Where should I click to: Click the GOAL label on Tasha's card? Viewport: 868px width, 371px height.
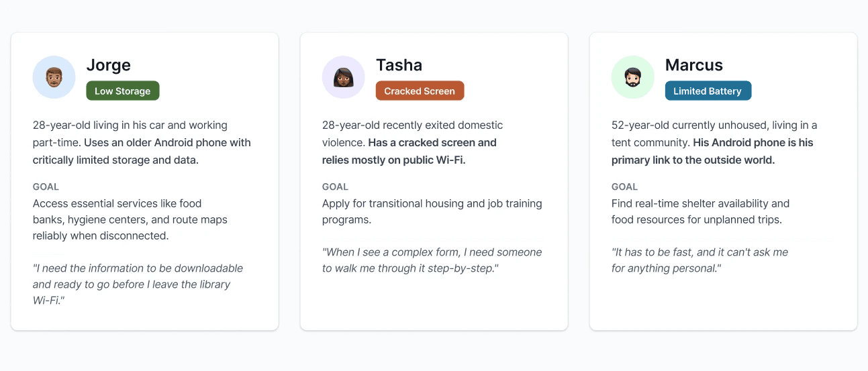(x=335, y=187)
